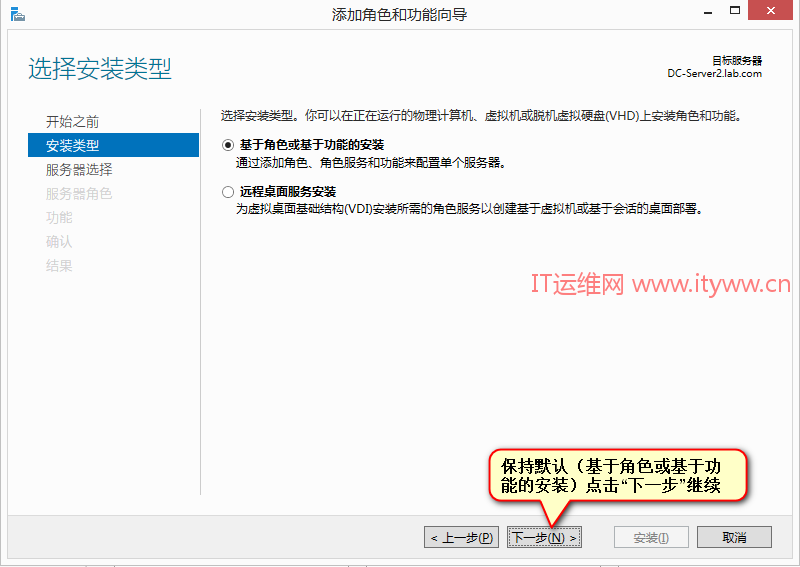Click the 选择安装类型 page heading
The height and width of the screenshot is (567, 800).
tap(100, 68)
